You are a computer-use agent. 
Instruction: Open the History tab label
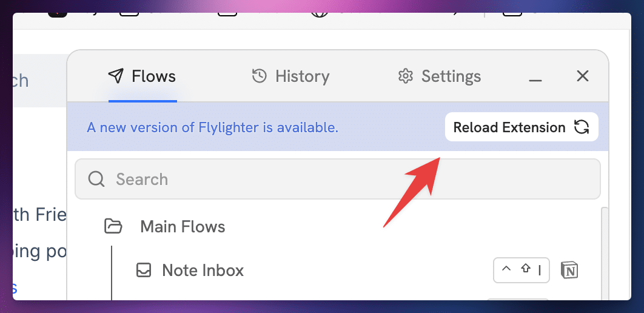click(x=302, y=76)
